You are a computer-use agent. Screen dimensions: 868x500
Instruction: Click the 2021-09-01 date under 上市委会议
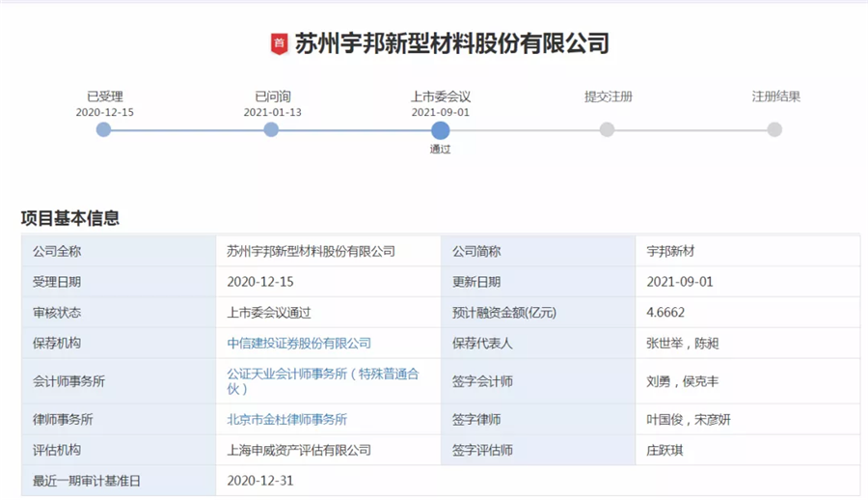coord(440,112)
